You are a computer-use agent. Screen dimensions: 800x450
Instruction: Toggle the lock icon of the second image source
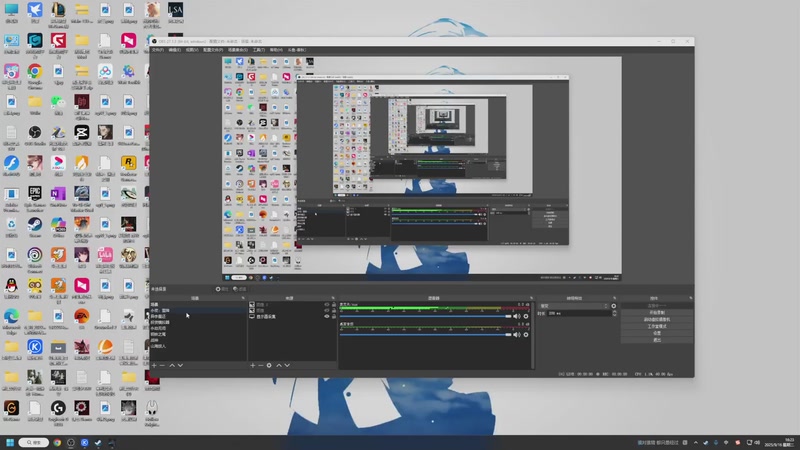pyautogui.click(x=334, y=310)
